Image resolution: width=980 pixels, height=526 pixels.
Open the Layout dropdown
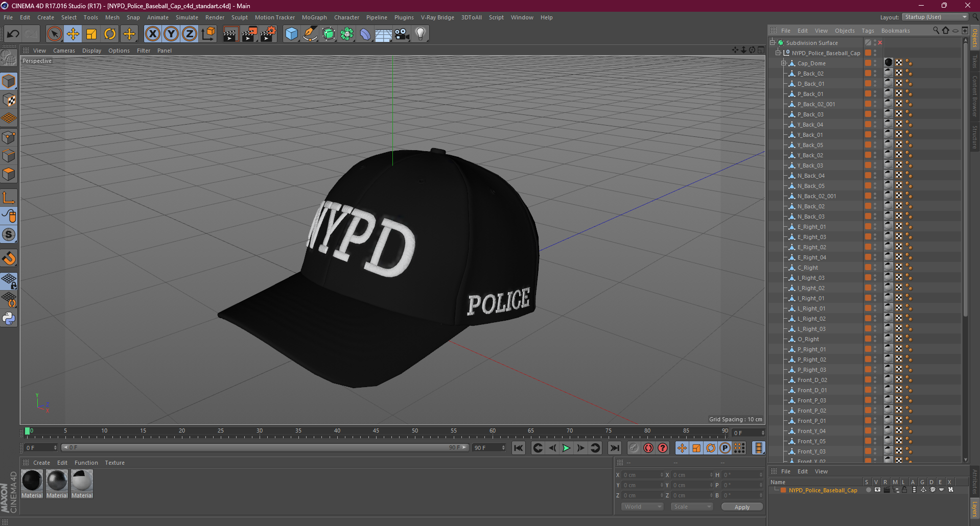[x=936, y=17]
